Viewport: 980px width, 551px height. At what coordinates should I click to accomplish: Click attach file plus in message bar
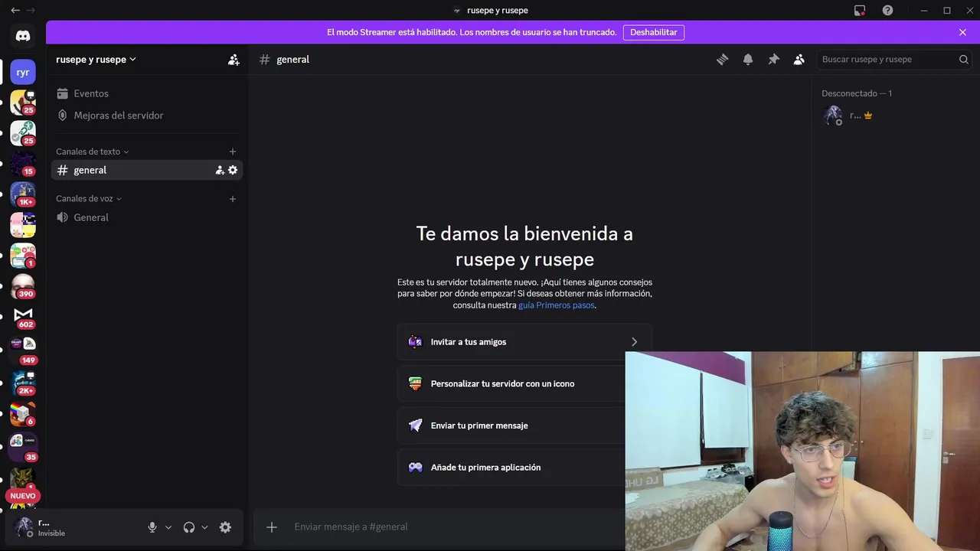[272, 527]
